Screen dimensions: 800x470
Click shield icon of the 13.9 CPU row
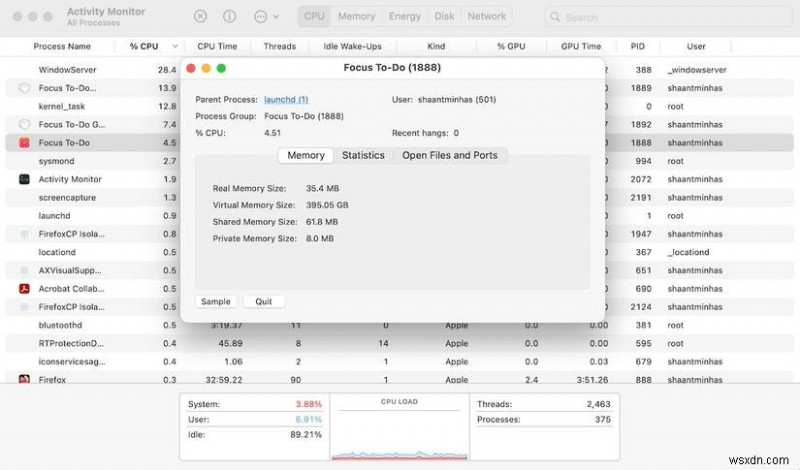click(x=24, y=88)
